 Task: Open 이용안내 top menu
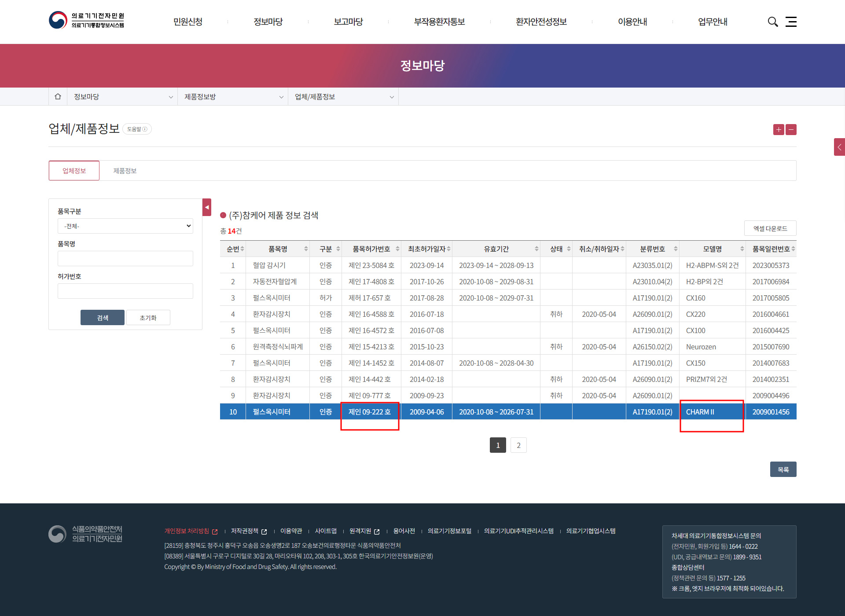(x=632, y=22)
